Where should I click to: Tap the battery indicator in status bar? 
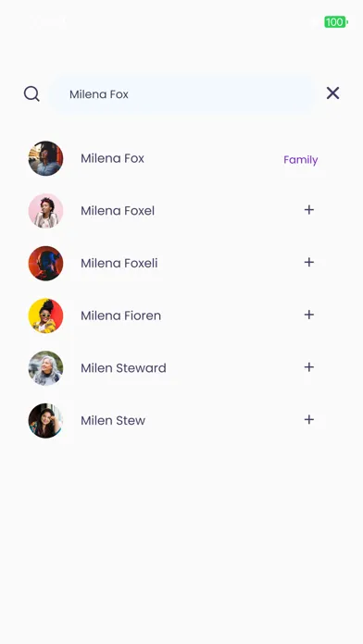click(336, 22)
